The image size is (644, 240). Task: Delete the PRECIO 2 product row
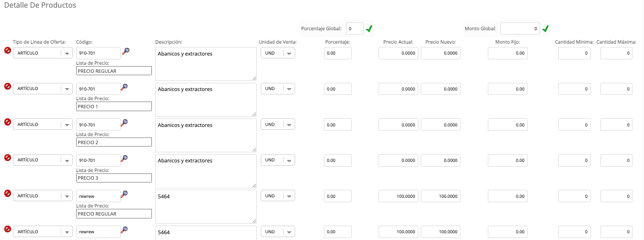pyautogui.click(x=8, y=122)
